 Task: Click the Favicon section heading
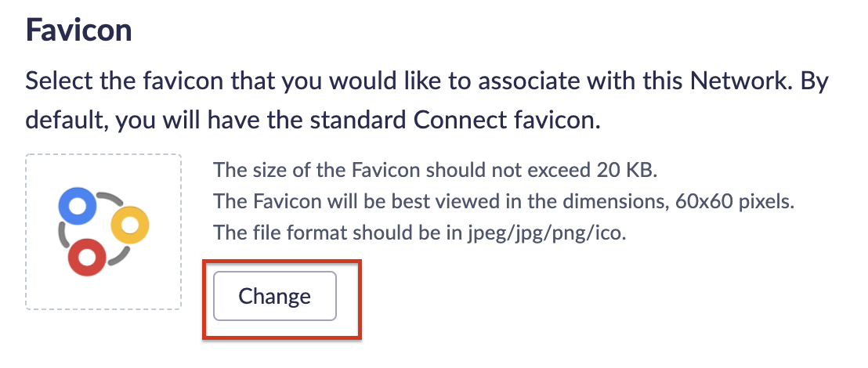(x=79, y=31)
